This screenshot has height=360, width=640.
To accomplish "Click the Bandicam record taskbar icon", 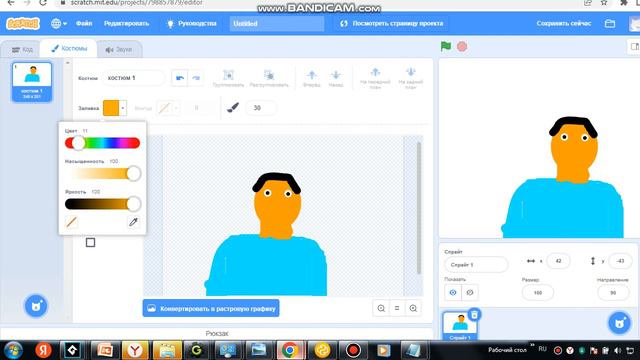I will coord(353,351).
